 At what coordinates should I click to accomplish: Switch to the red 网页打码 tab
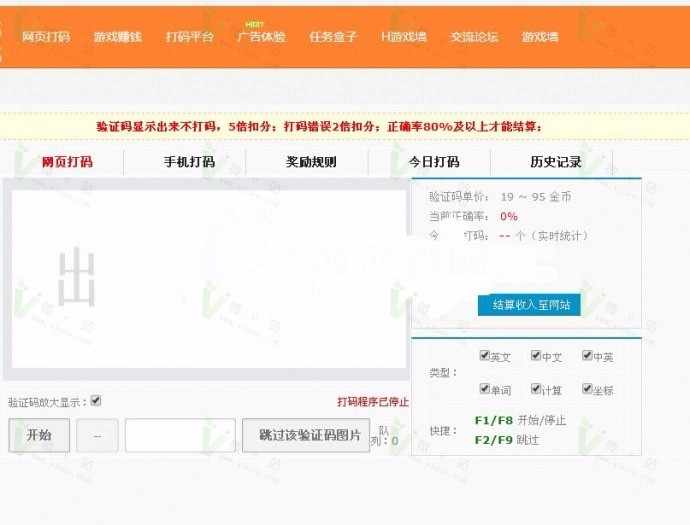tap(67, 162)
